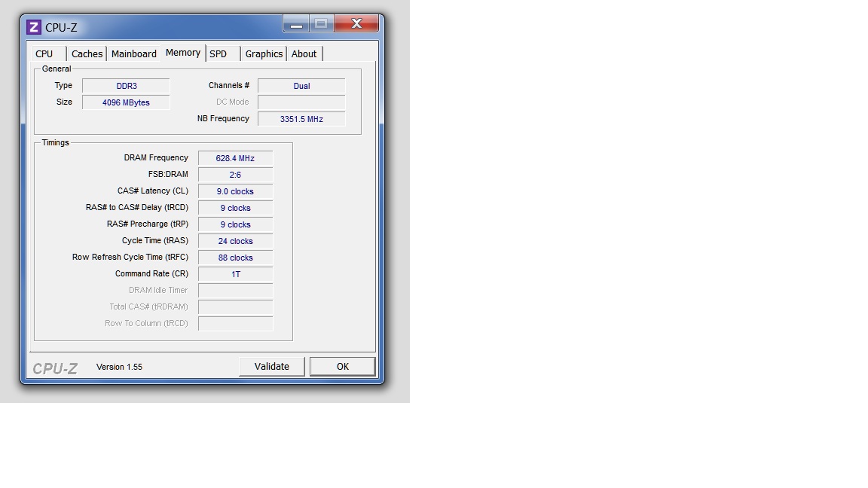Click the DRAM Frequency value 628.4 MHz

tap(235, 158)
